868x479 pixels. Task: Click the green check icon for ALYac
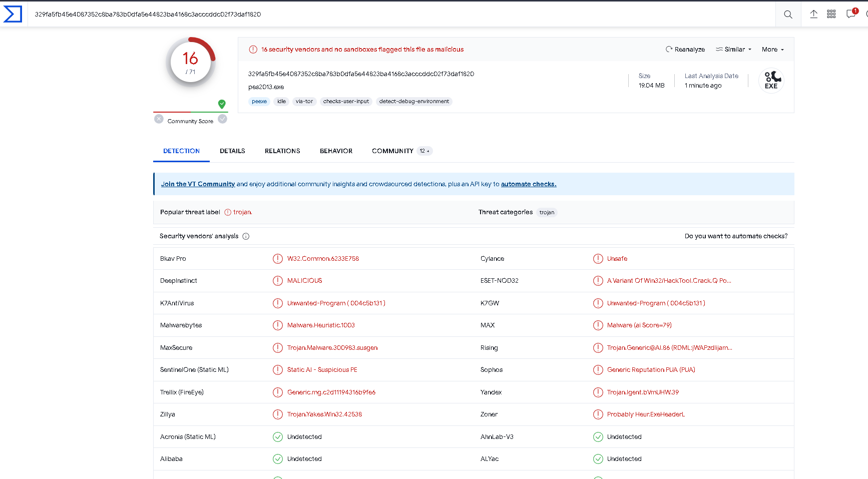[598, 459]
